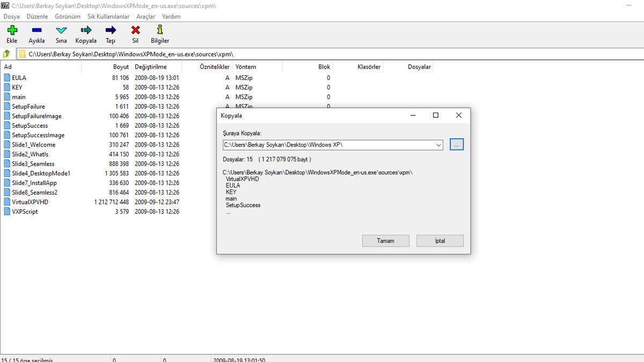Click the green plus Ekle icon
This screenshot has height=362, width=644.
(12, 31)
